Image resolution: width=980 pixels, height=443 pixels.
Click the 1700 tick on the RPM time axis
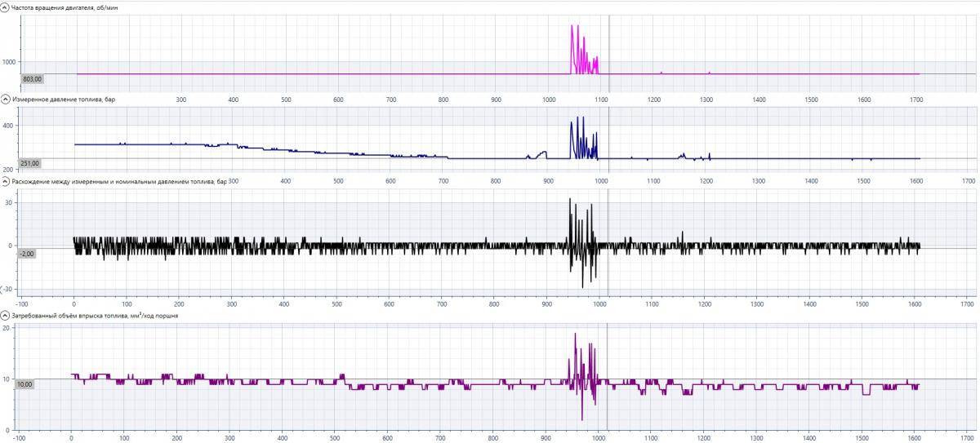[916, 99]
